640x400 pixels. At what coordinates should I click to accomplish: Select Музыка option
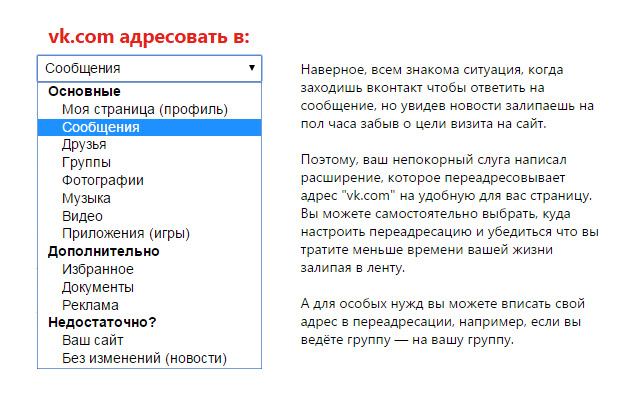point(149,198)
